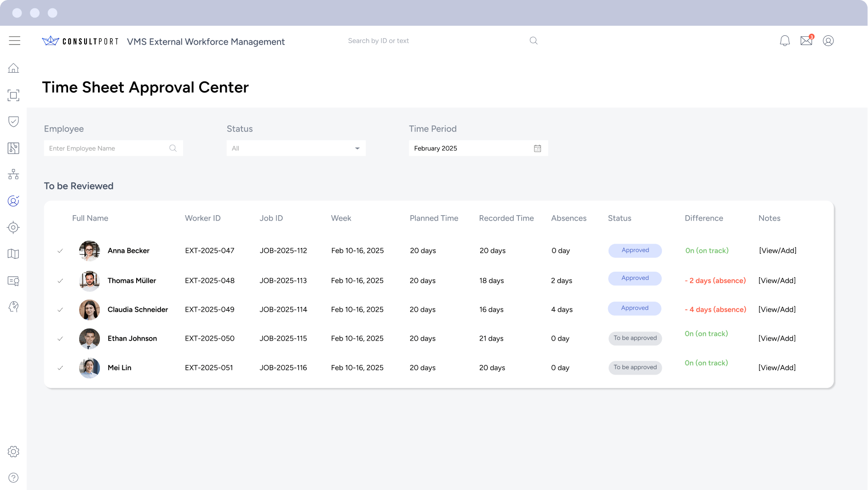Open the organization hierarchy icon in the sidebar
Viewport: 868px width, 490px height.
[14, 174]
